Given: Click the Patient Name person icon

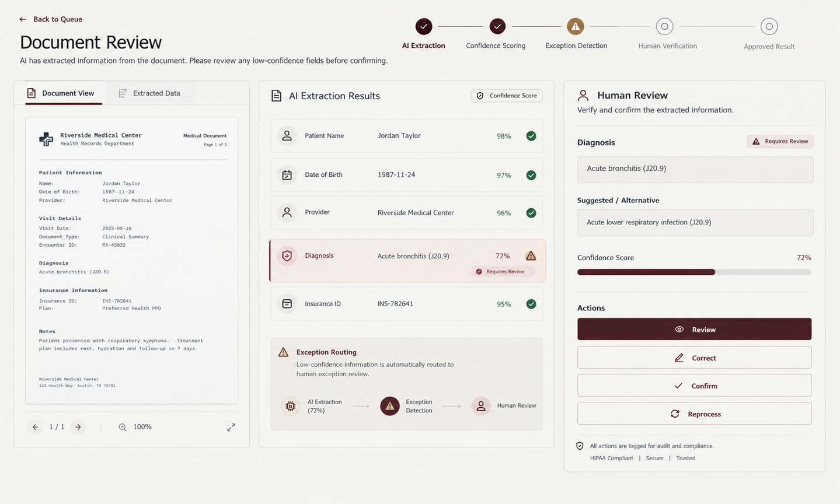Looking at the screenshot, I should click(287, 136).
